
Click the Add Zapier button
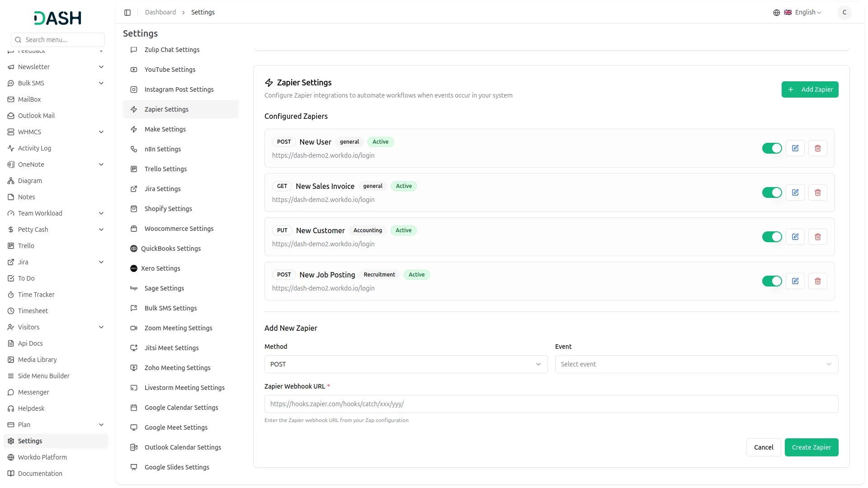pyautogui.click(x=810, y=89)
